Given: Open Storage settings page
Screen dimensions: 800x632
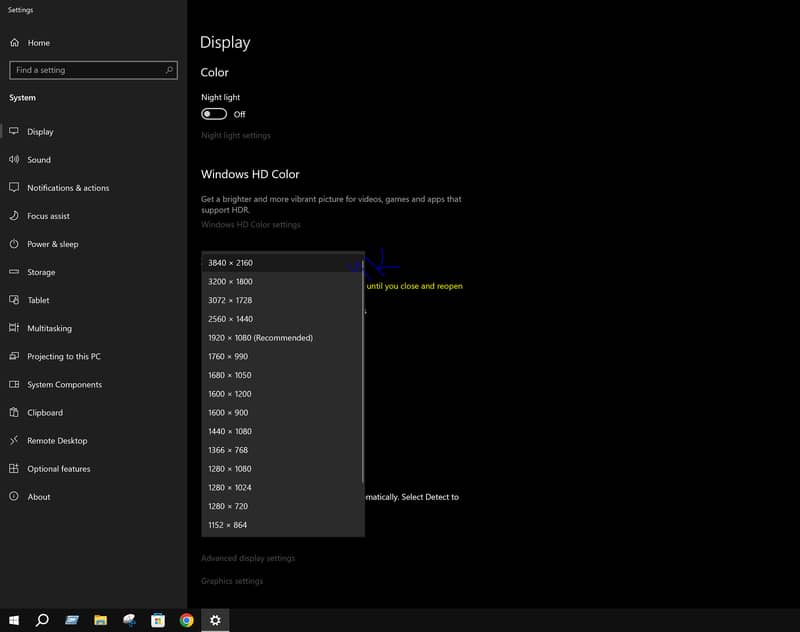Looking at the screenshot, I should [x=93, y=272].
